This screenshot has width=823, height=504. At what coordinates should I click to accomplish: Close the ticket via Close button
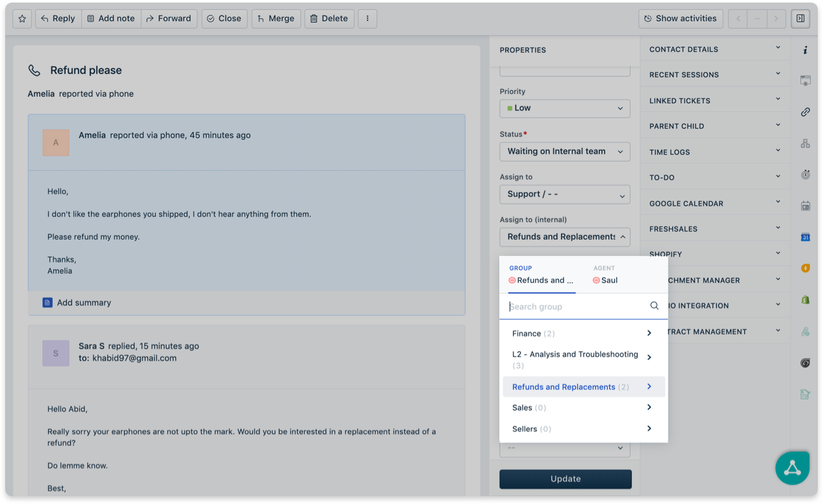[x=224, y=19]
